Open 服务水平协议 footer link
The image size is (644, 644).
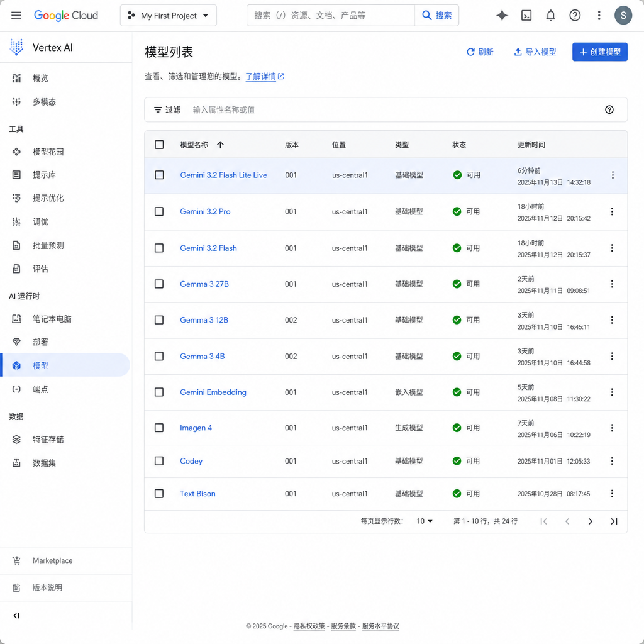[x=380, y=626]
